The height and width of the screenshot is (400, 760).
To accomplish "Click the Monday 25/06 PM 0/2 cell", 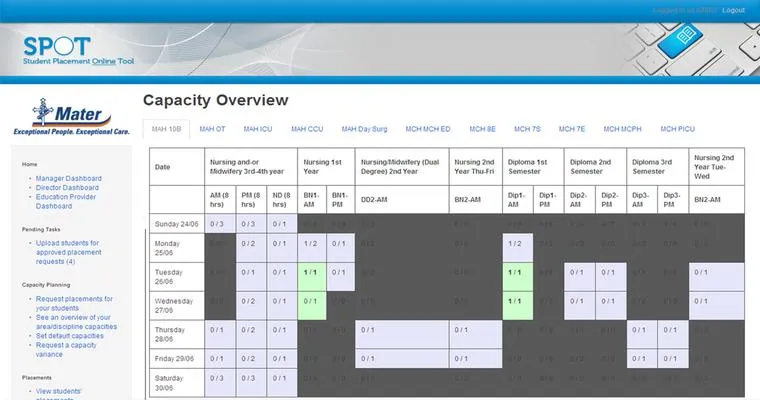I will pos(251,248).
